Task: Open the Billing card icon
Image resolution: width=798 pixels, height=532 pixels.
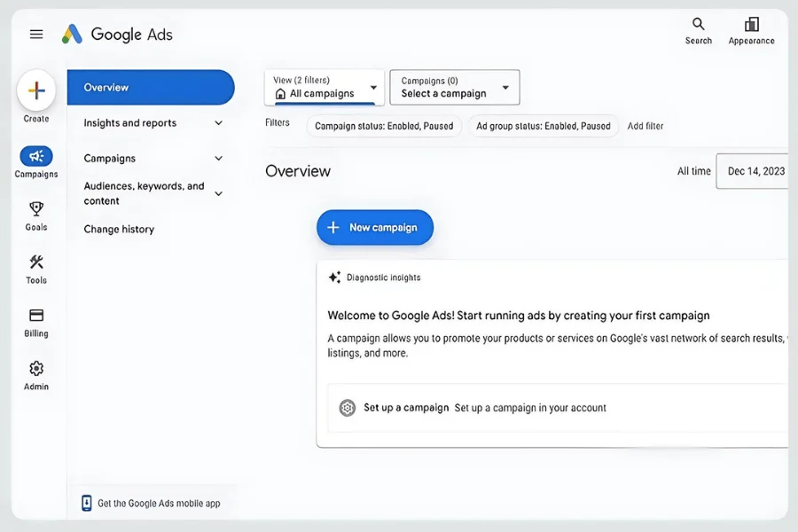Action: point(36,315)
